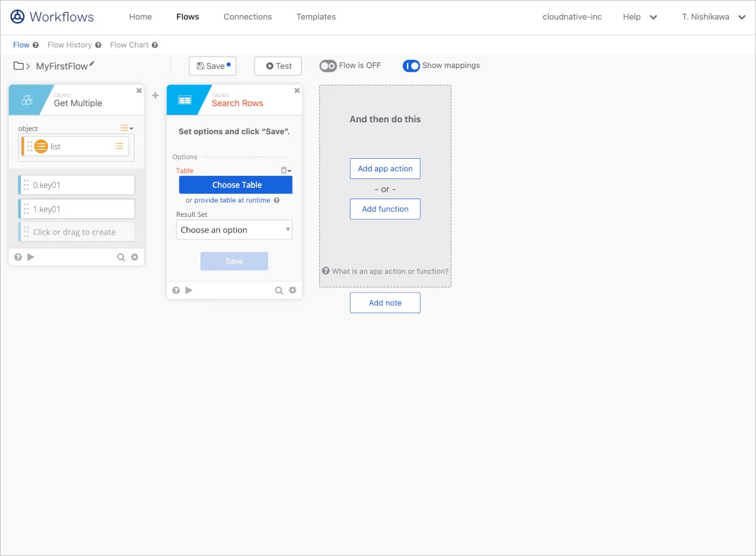This screenshot has width=756, height=556.
Task: Click the Click or drag to create field
Action: (77, 232)
